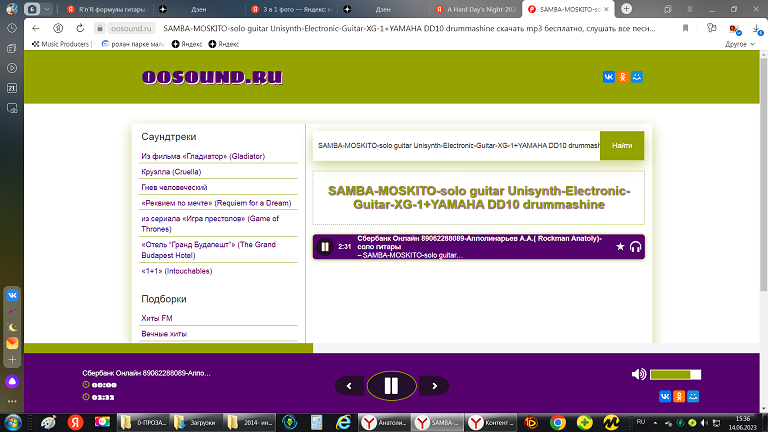Image resolution: width=768 pixels, height=432 pixels.
Task: Open the browser sidebar history clock icon
Action: pyautogui.click(x=12, y=28)
